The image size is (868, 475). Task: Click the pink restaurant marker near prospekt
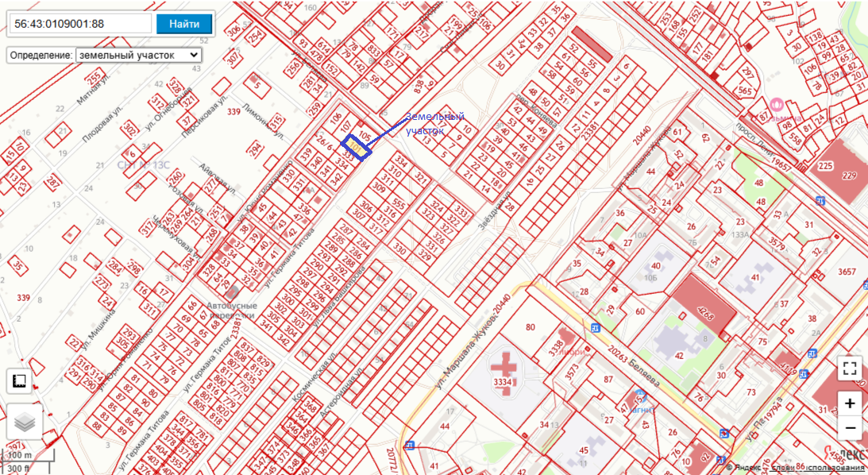[777, 105]
